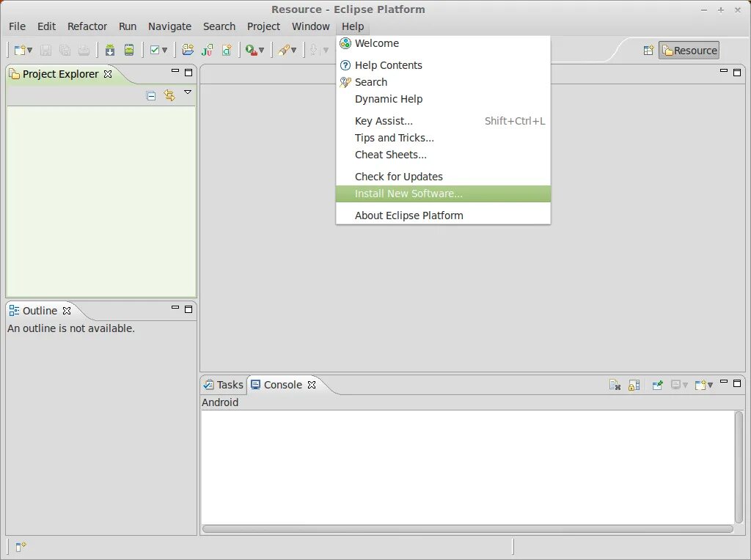Open Help Contents menu entry
The width and height of the screenshot is (751, 560).
tap(443, 65)
